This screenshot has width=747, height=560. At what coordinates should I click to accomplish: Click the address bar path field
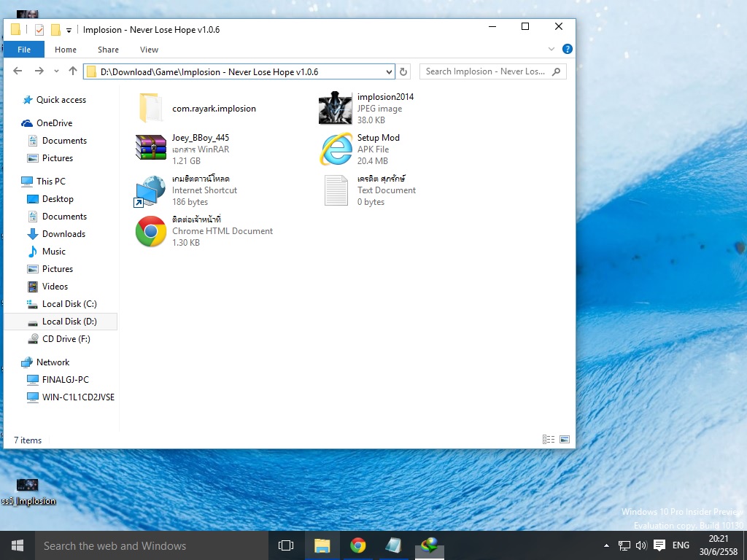[239, 72]
